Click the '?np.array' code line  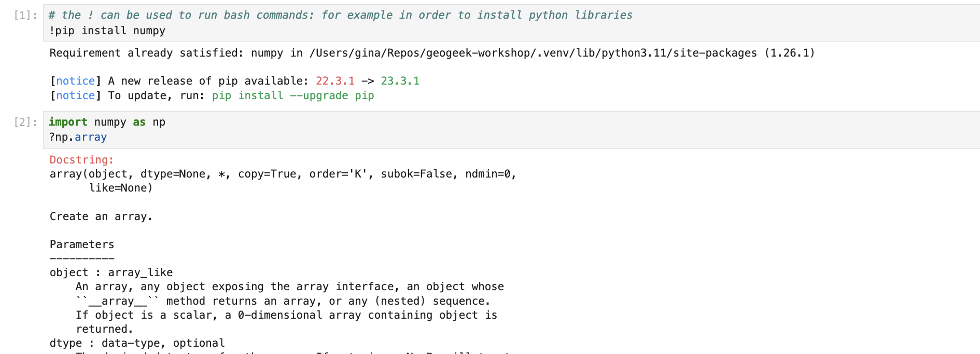(78, 138)
